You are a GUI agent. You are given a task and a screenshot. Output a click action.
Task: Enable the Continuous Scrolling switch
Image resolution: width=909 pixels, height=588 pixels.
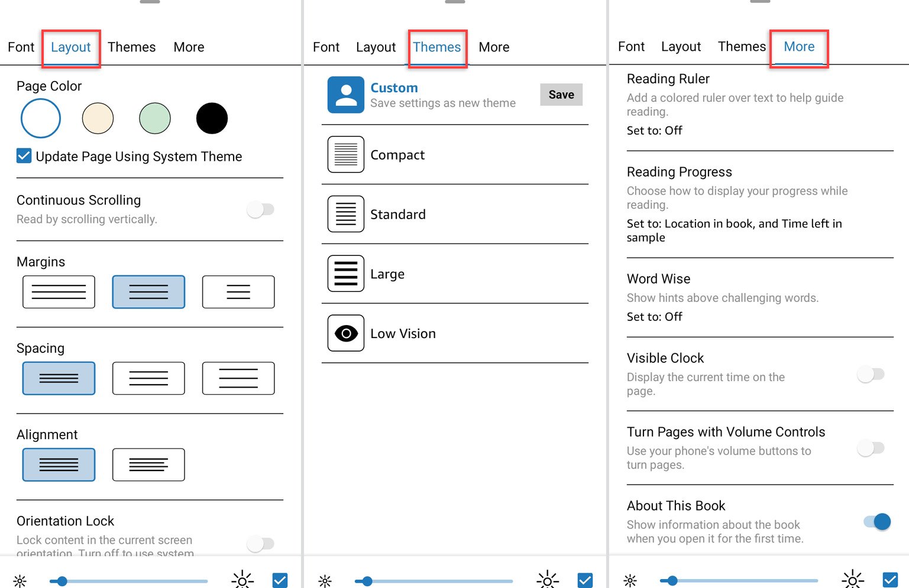(x=261, y=209)
